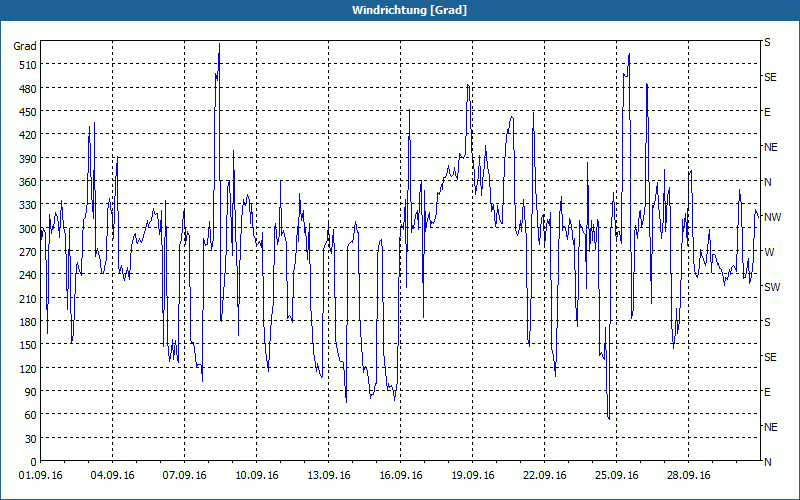The height and width of the screenshot is (500, 800).
Task: Select the Grad unit label
Action: [25, 46]
